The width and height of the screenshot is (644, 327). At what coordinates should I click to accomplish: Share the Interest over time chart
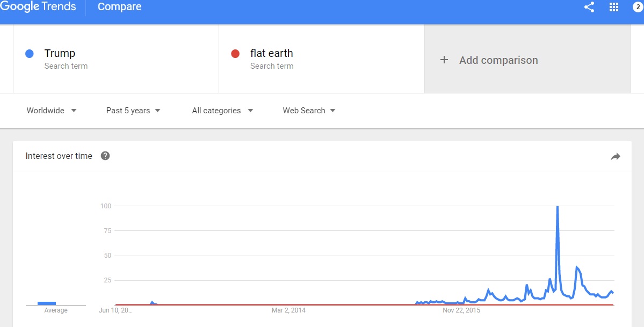point(616,157)
